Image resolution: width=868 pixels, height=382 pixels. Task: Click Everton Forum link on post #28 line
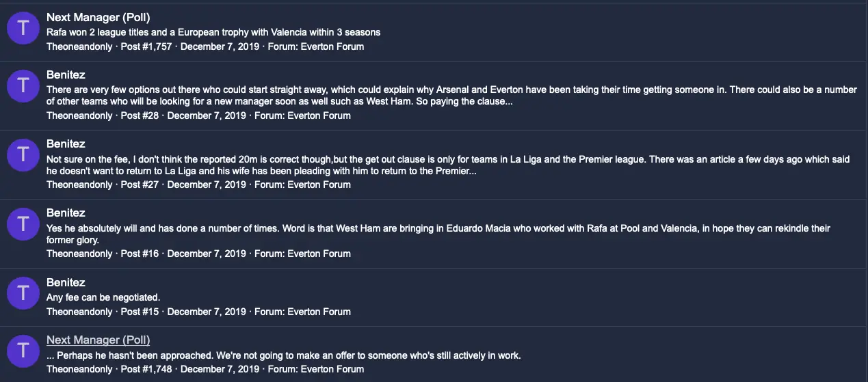point(319,115)
